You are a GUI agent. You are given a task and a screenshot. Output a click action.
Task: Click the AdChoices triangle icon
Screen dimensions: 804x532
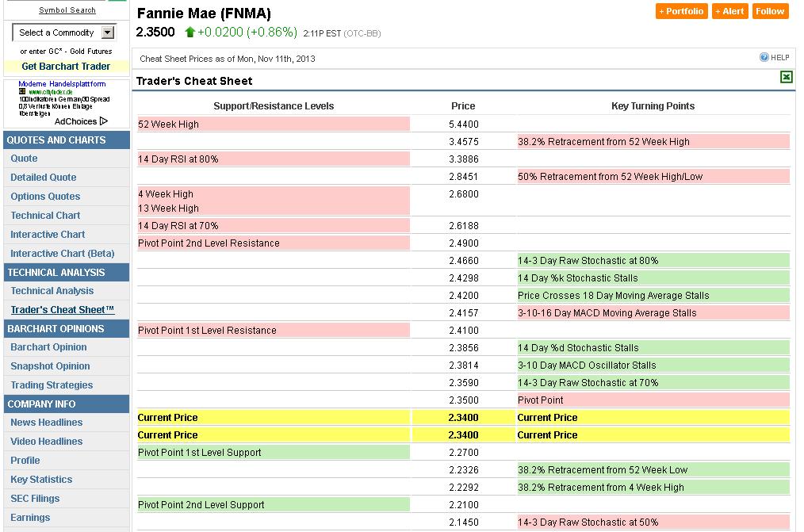(x=104, y=121)
